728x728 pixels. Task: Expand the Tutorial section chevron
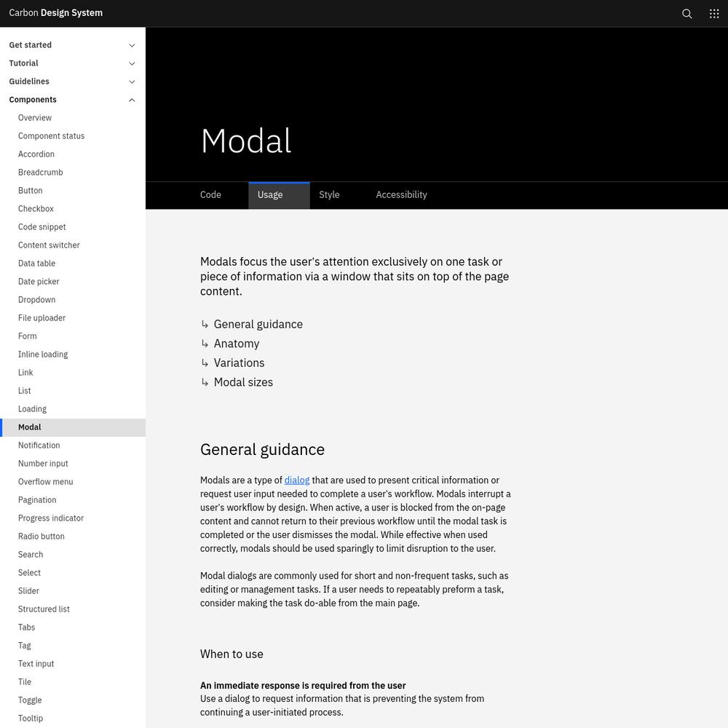(132, 63)
